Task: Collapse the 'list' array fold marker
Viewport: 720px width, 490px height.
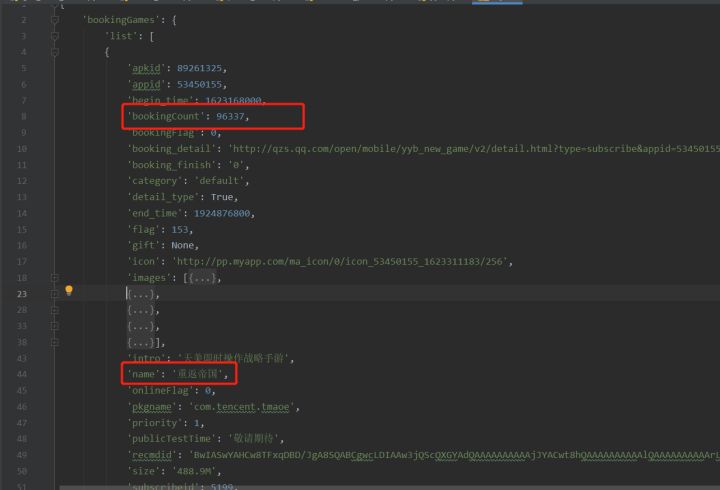Action: tap(55, 36)
